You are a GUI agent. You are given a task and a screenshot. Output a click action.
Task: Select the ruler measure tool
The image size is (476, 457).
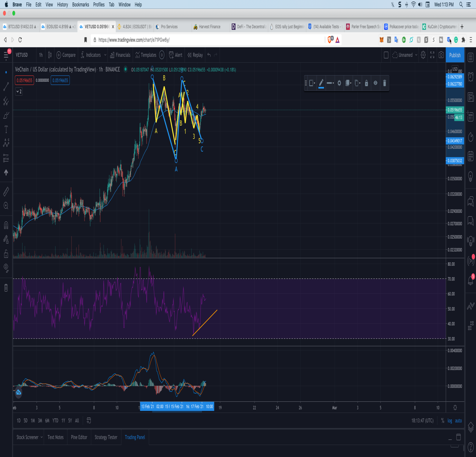6,192
